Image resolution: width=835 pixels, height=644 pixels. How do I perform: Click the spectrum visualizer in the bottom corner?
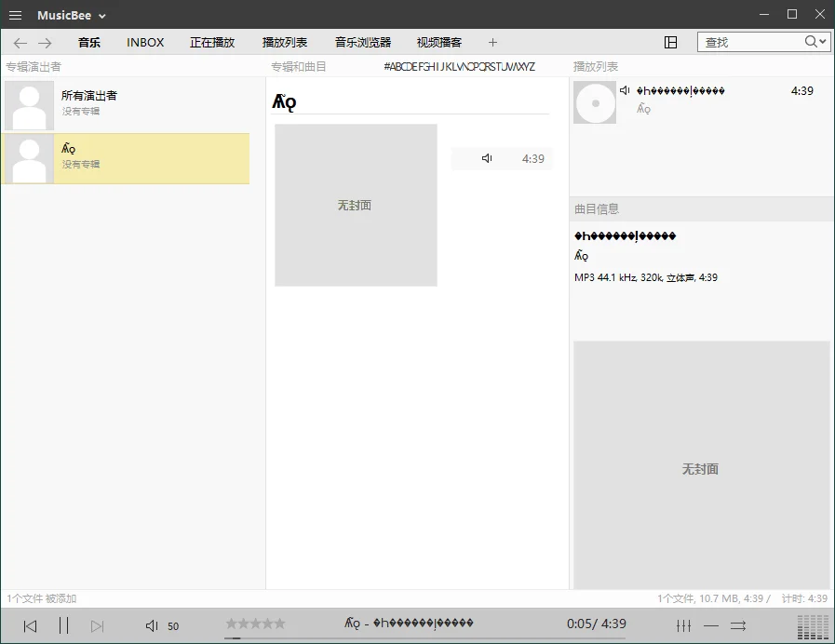coord(812,624)
